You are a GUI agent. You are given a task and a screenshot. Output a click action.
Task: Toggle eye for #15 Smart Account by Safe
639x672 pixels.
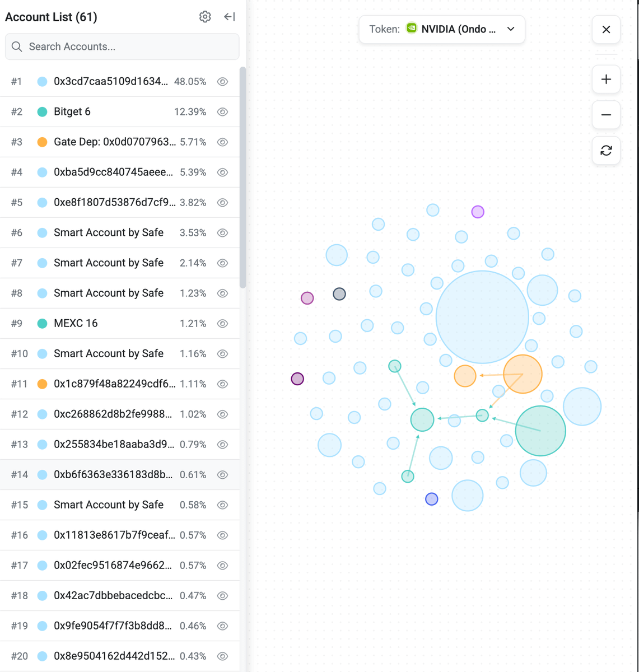tap(222, 505)
